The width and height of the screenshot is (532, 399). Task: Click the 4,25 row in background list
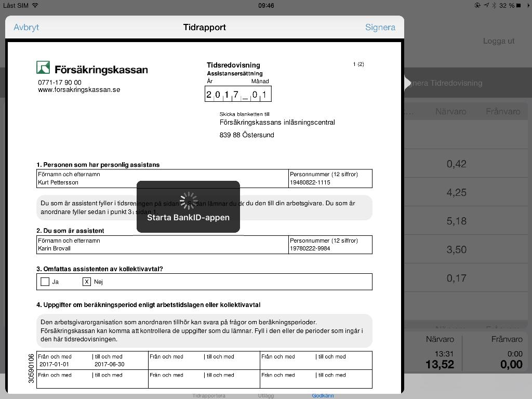[x=465, y=192]
